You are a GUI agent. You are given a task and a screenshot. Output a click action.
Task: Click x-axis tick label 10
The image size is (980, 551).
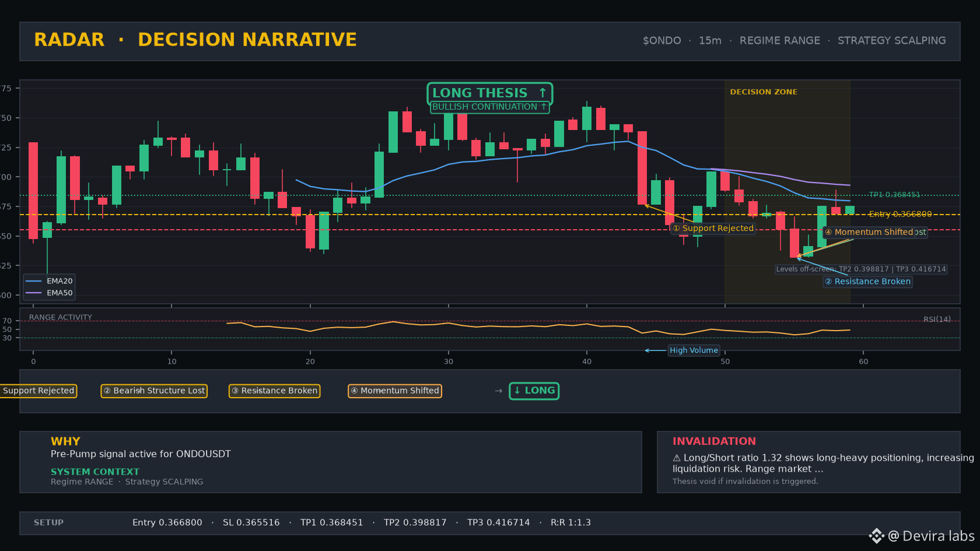171,362
